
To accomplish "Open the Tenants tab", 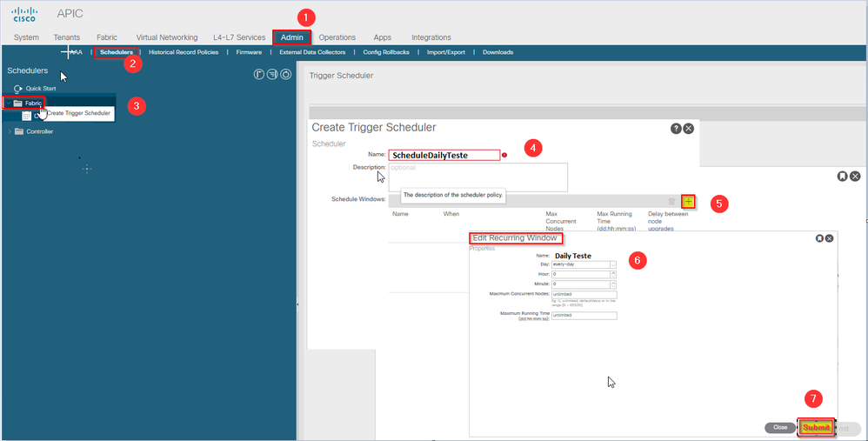I will pos(66,37).
